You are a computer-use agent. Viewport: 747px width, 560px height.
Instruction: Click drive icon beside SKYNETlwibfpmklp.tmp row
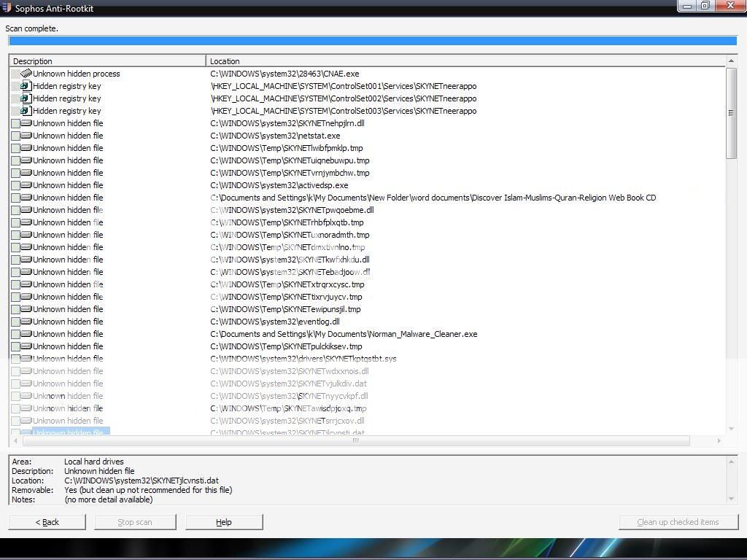pos(26,147)
